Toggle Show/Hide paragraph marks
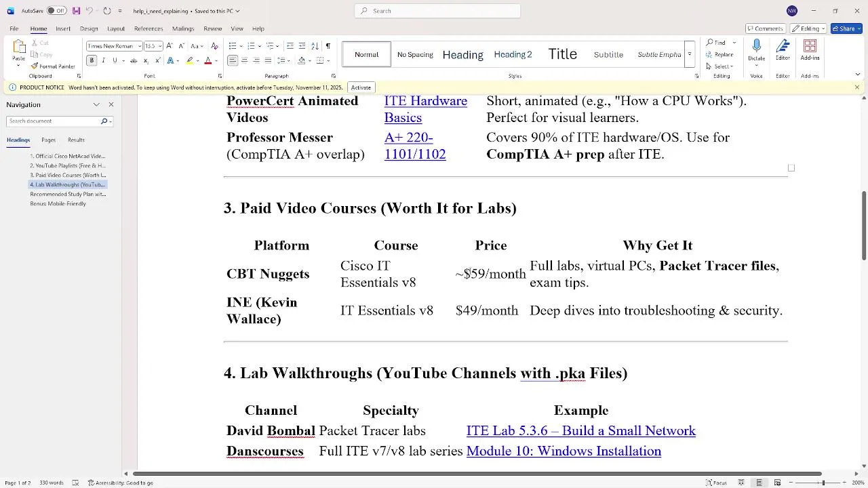868x488 pixels. (x=328, y=46)
